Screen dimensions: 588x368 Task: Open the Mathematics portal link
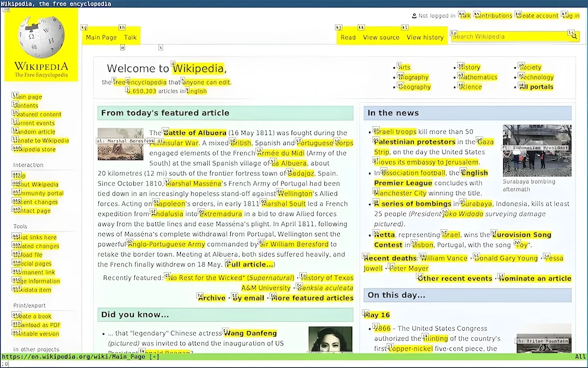pos(478,77)
